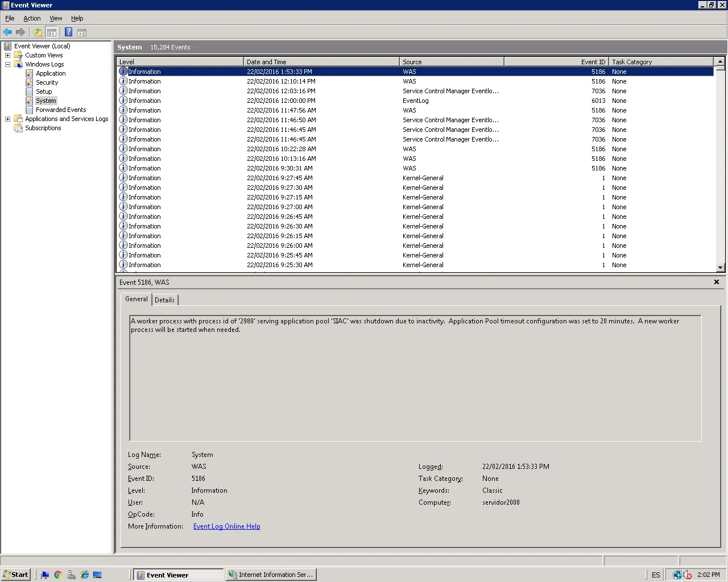Sort by the Source column header
728x582 pixels.
click(x=452, y=61)
